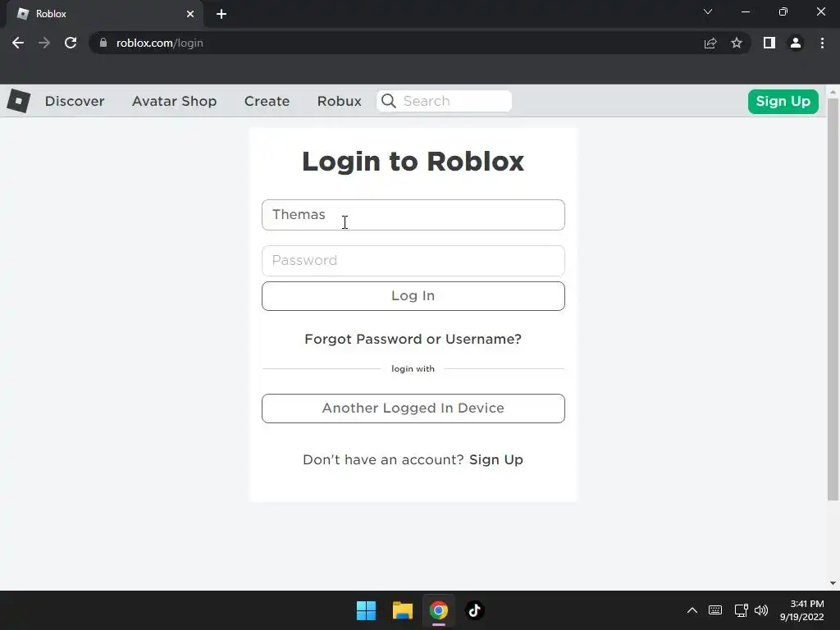
Task: Open Discover in the Roblox navbar
Action: click(75, 101)
